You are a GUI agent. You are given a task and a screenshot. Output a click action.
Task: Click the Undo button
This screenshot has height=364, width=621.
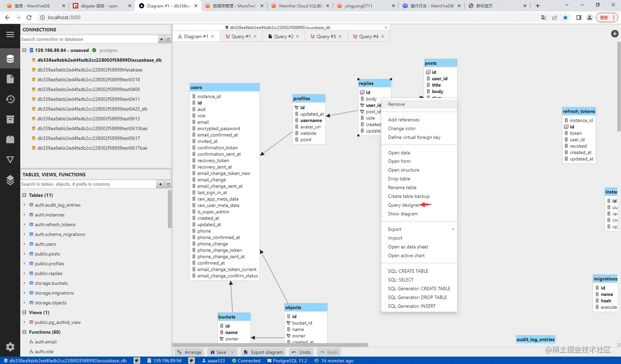[301, 352]
